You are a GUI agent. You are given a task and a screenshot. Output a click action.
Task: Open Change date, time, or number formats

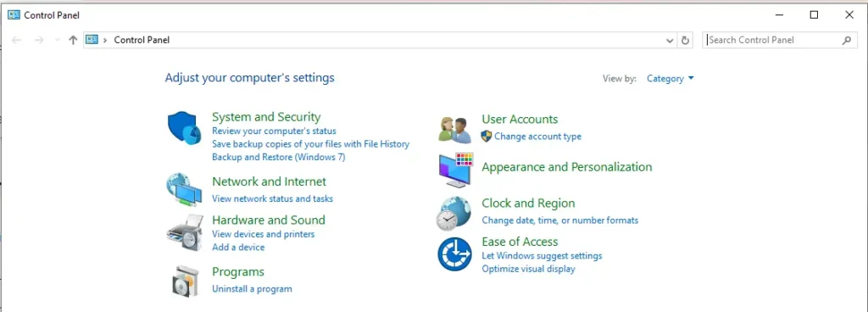coord(559,220)
